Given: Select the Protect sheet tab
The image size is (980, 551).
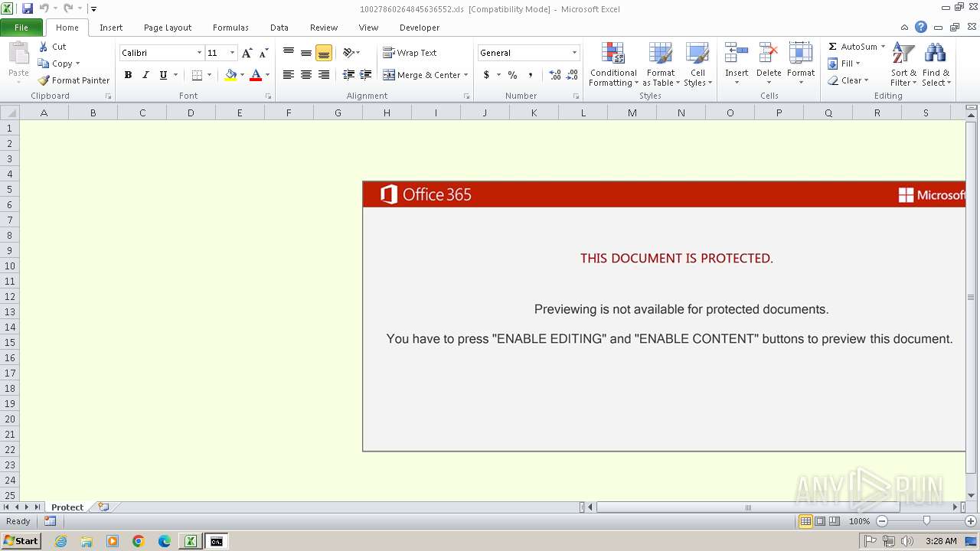Looking at the screenshot, I should tap(67, 507).
